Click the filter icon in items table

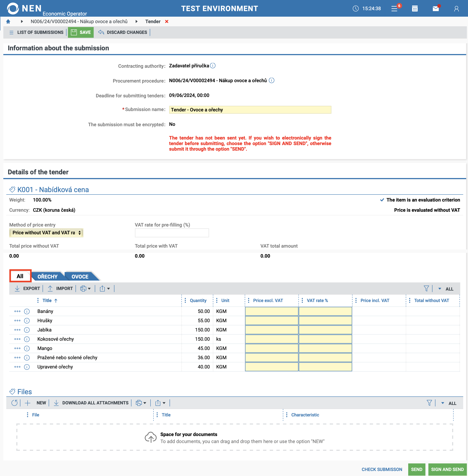pyautogui.click(x=426, y=289)
